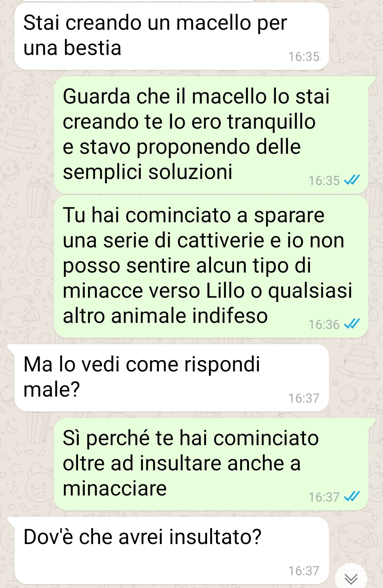
Task: Tap the 16:35 timestamp on the first received message
Action: click(x=304, y=57)
